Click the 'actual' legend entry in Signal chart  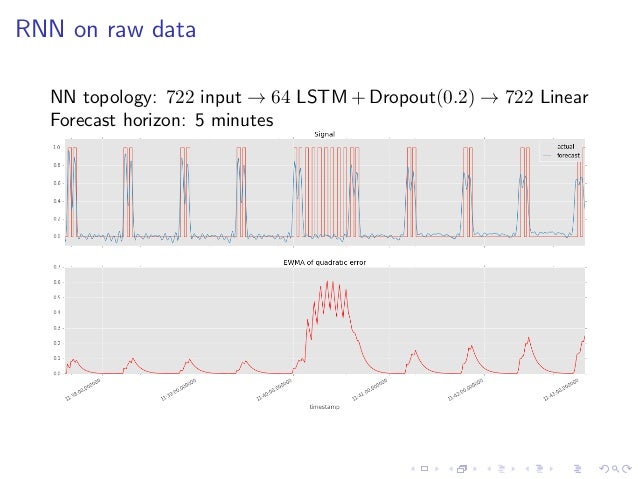point(566,146)
